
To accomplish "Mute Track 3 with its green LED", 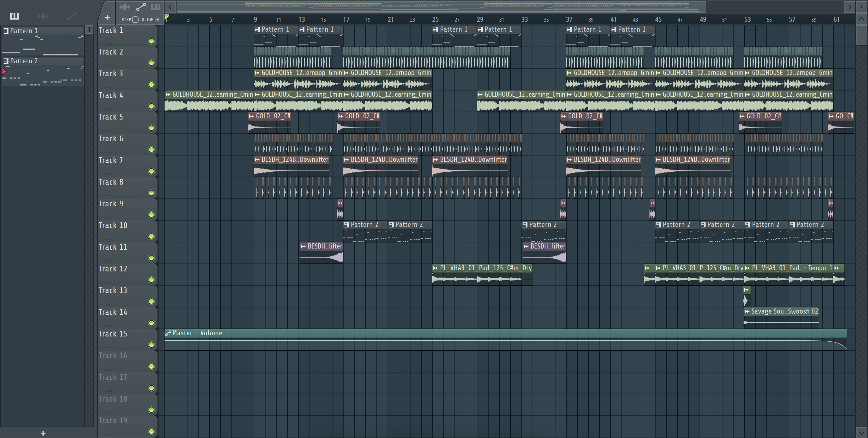I will pyautogui.click(x=152, y=85).
